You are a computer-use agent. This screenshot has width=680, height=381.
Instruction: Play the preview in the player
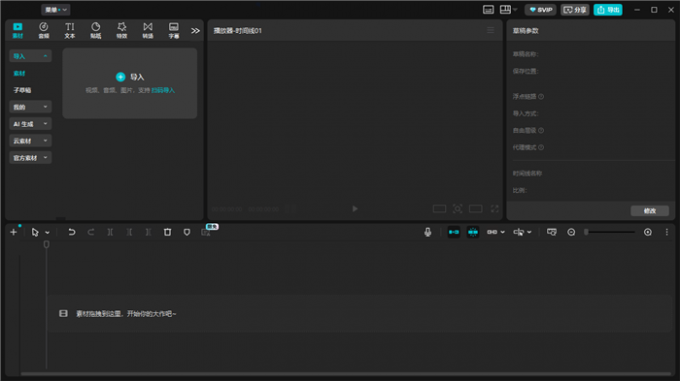(355, 209)
